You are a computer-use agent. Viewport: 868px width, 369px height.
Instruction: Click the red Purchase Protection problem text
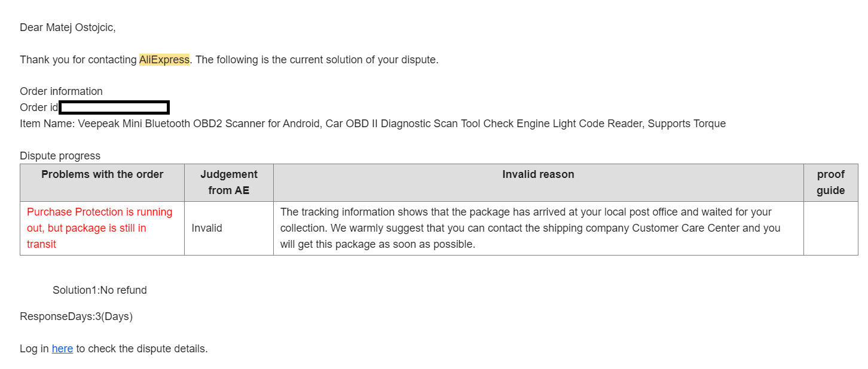[99, 228]
